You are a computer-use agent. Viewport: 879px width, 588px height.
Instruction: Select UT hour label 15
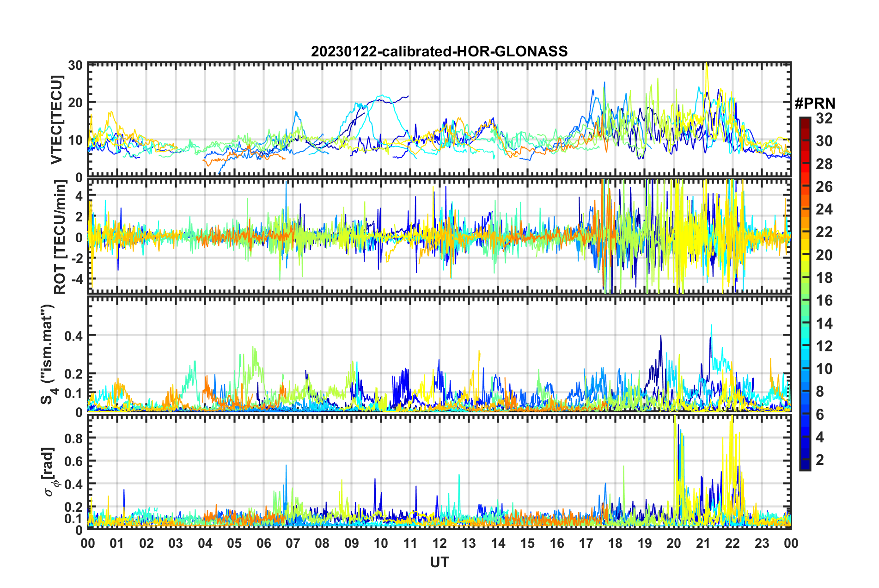[x=527, y=543]
